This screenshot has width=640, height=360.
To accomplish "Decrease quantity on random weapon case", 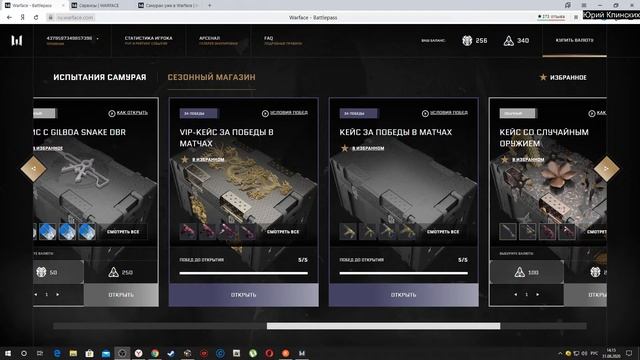I will click(516, 294).
